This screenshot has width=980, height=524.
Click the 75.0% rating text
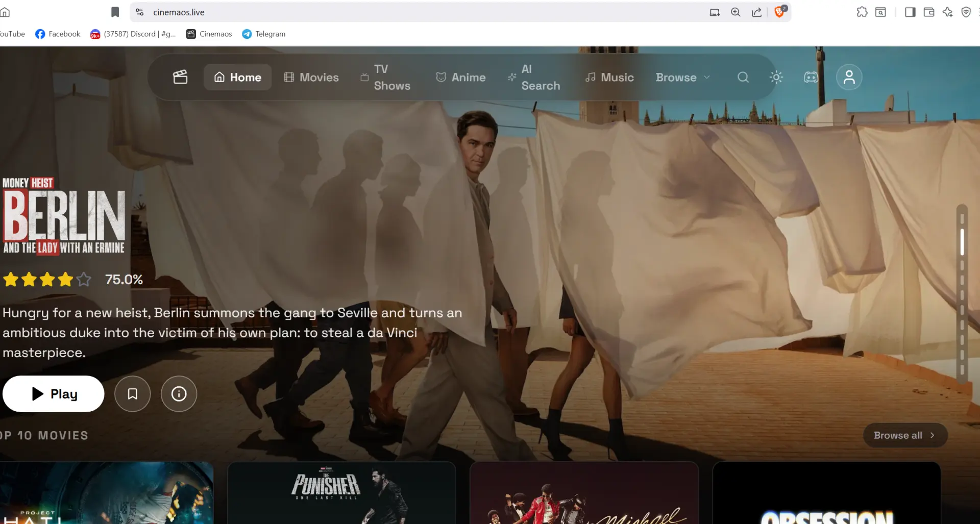(x=124, y=280)
